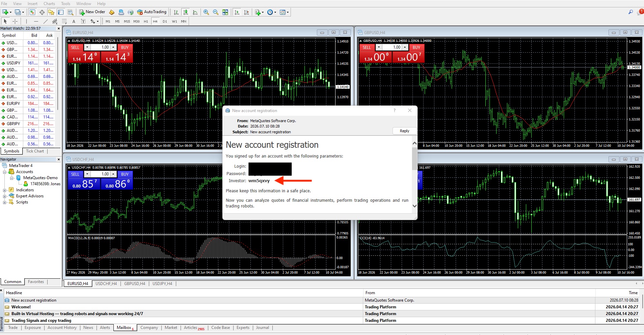The image size is (644, 335).
Task: Select the Equidistant Channel tool
Action: pos(55,21)
